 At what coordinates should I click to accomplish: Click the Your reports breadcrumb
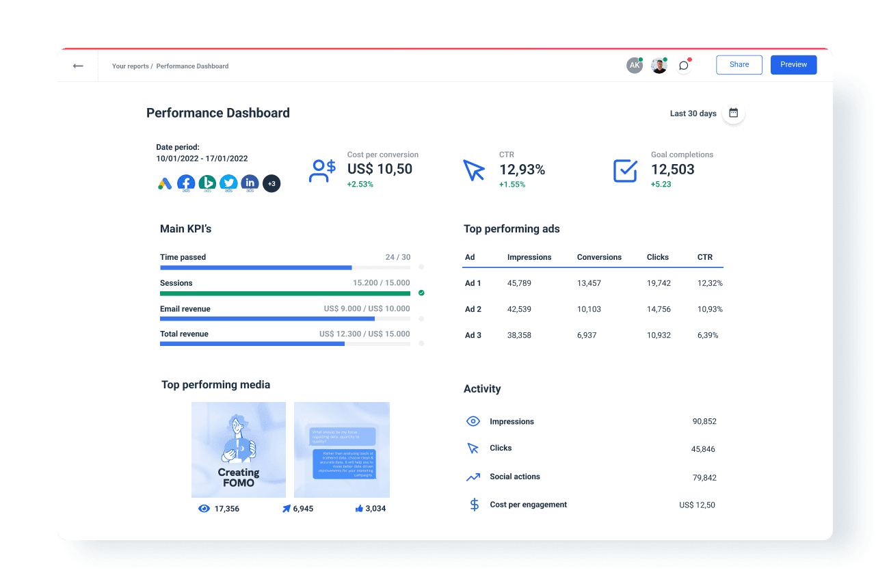coord(130,66)
